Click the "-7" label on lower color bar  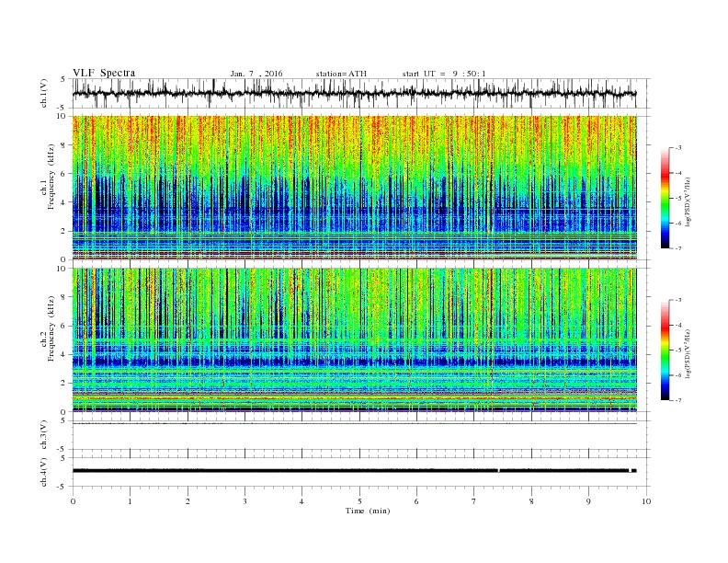coord(678,400)
